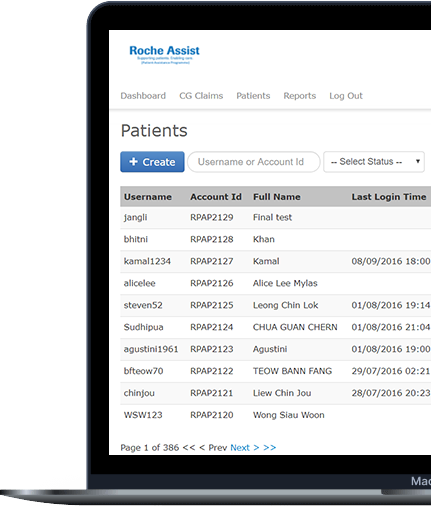The width and height of the screenshot is (431, 506).
Task: Select account RPAP2124
Action: tap(212, 327)
